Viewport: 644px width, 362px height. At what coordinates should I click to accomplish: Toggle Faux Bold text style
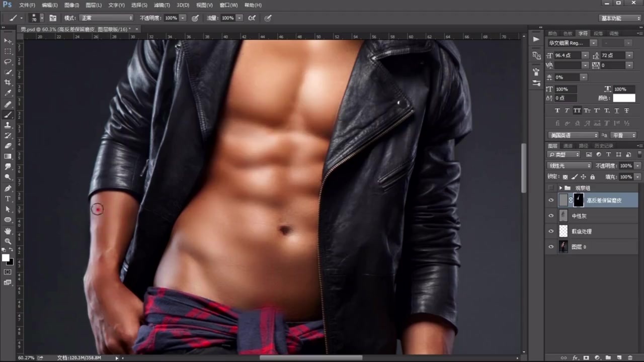pyautogui.click(x=557, y=111)
